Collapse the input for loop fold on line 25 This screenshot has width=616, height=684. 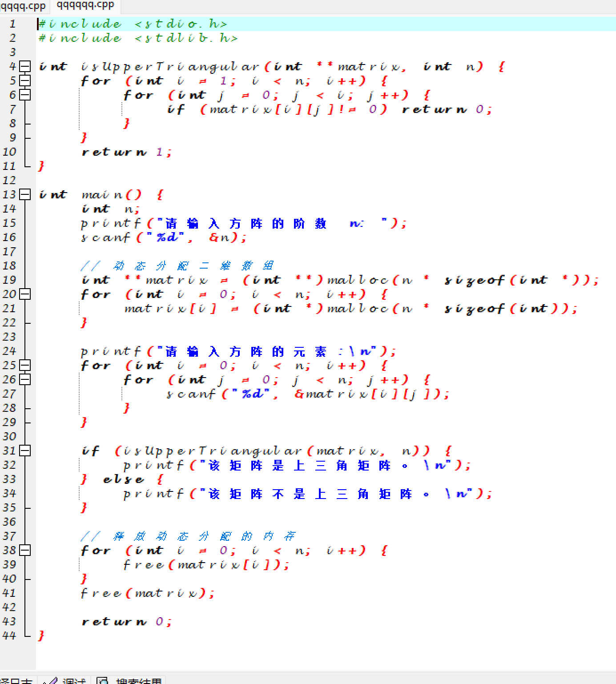pyautogui.click(x=25, y=365)
